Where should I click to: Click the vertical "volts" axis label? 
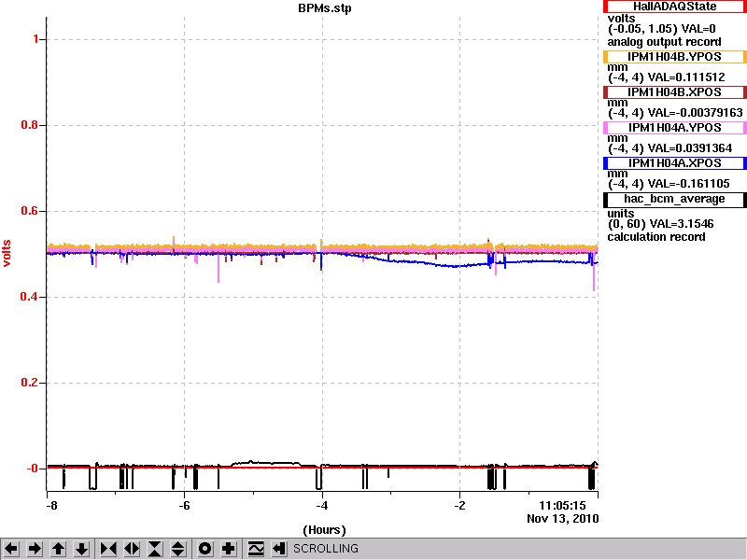click(x=7, y=253)
